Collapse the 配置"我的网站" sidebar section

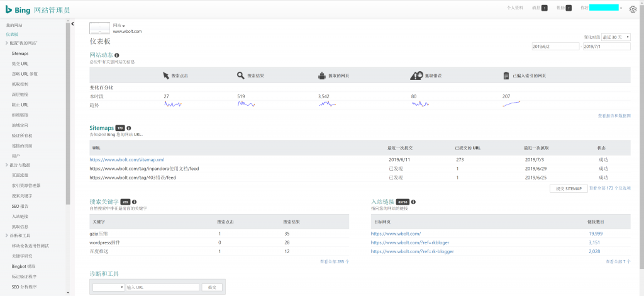[x=7, y=43]
